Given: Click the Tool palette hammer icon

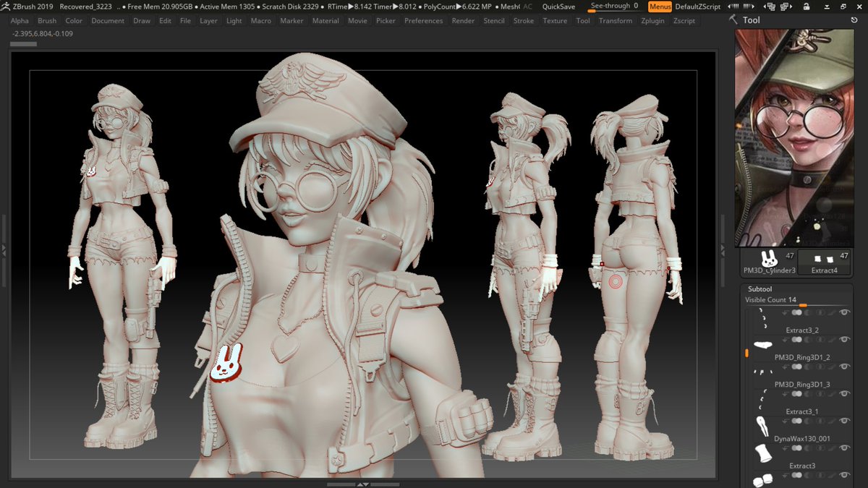Looking at the screenshot, I should point(734,20).
